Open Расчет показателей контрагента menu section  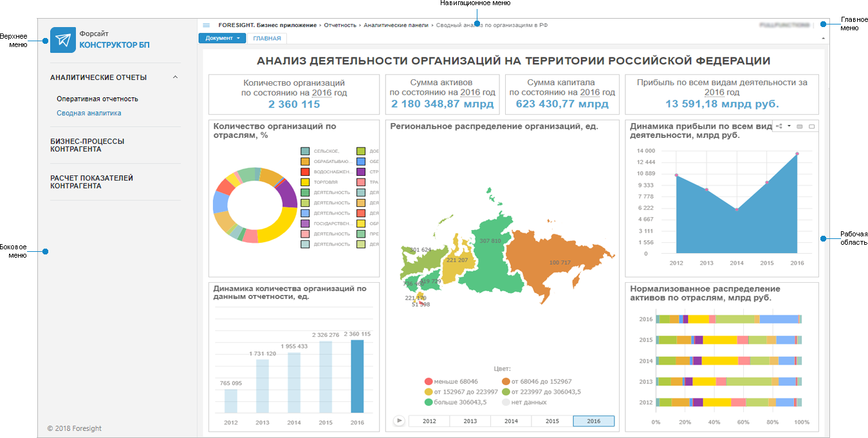click(x=91, y=182)
